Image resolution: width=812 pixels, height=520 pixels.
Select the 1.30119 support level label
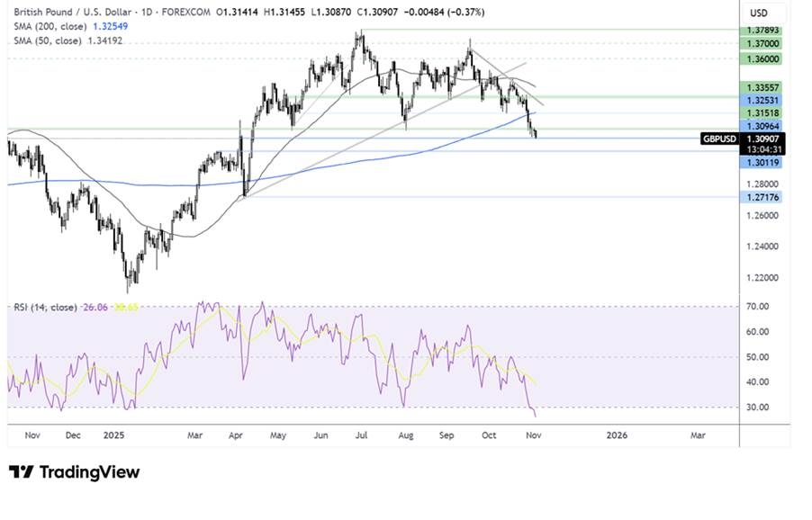762,163
